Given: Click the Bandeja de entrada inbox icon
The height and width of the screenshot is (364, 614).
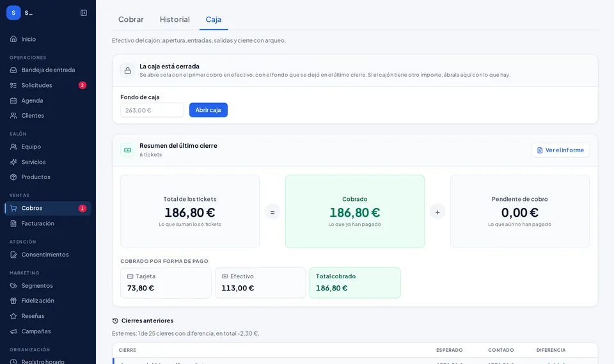Looking at the screenshot, I should click(x=13, y=70).
